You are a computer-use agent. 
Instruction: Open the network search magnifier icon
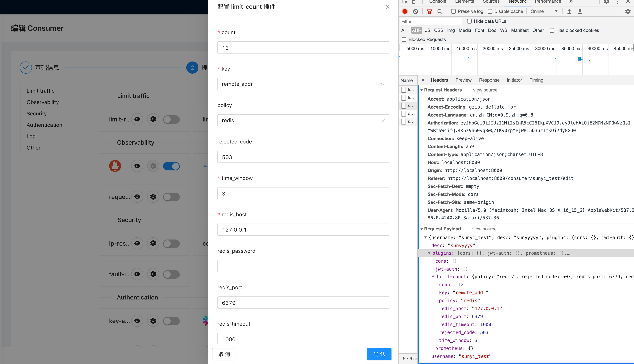click(x=440, y=12)
